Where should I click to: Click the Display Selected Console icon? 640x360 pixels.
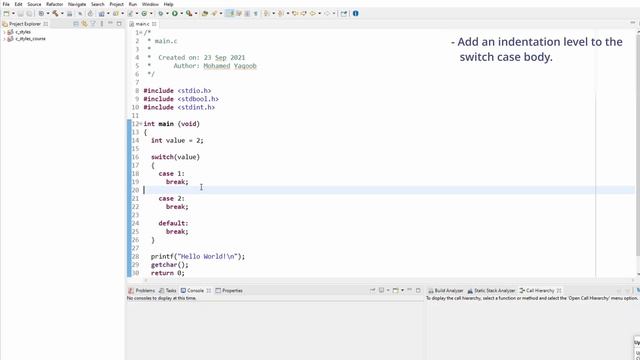[381, 290]
